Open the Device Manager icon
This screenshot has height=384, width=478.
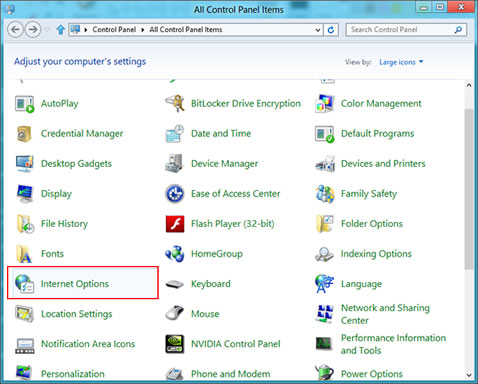174,163
